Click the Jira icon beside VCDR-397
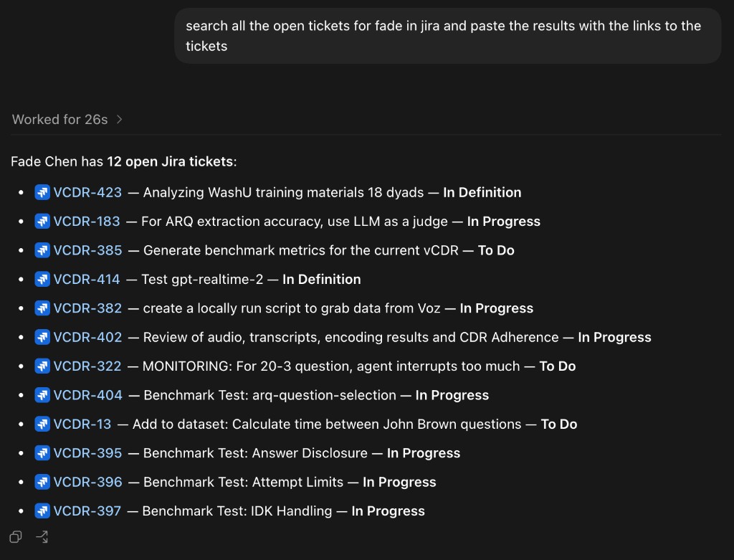Viewport: 734px width, 560px height. click(42, 511)
